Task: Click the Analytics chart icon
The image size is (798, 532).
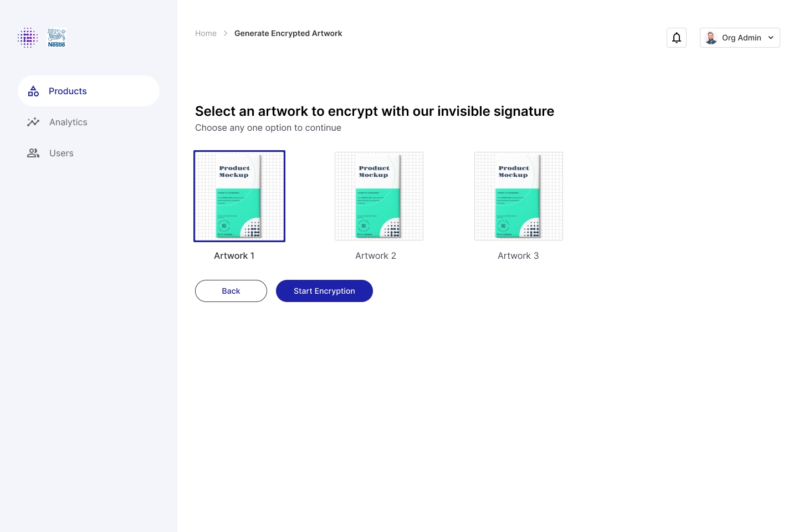Action: pyautogui.click(x=33, y=122)
